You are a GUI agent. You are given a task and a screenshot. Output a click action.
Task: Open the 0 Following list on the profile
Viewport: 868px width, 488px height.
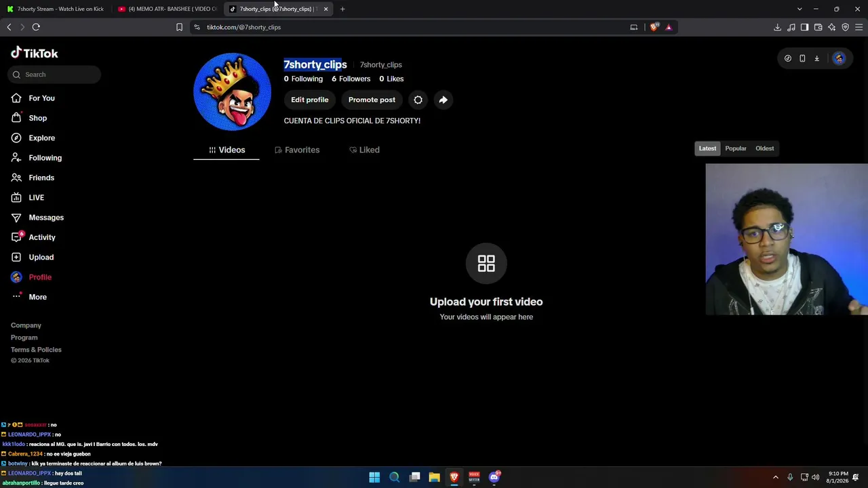(303, 79)
